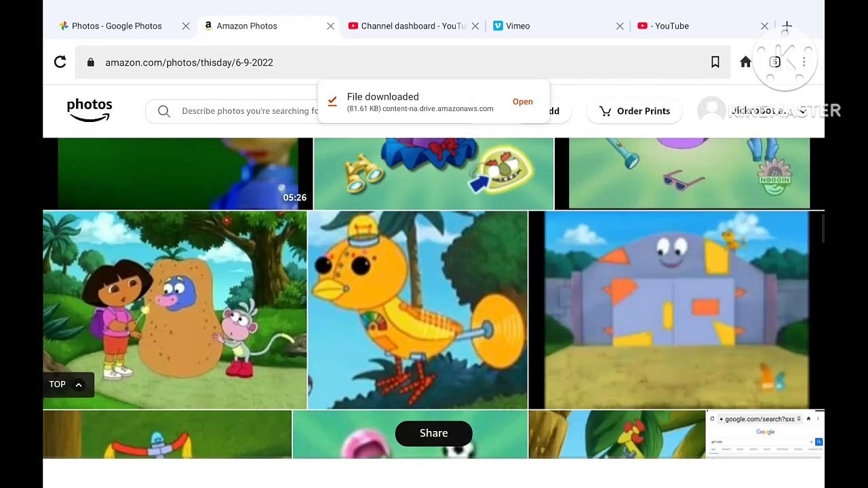
Task: Switch to the Channel dashboard YouTube tab
Action: click(413, 26)
